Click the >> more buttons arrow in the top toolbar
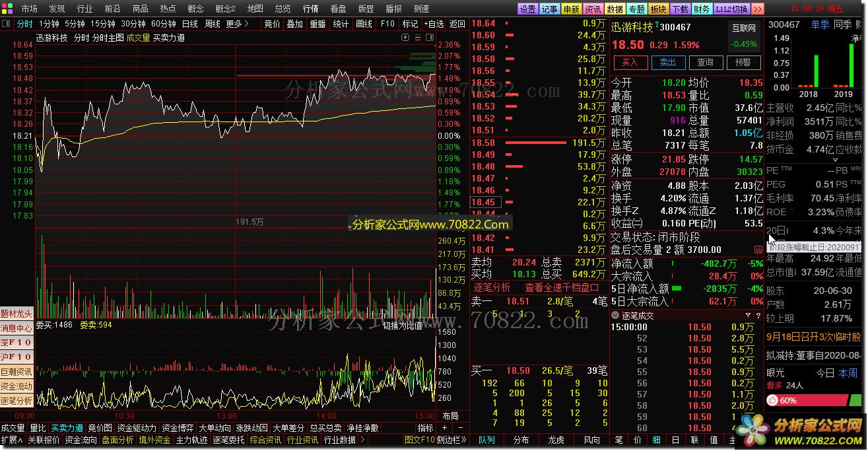868x451 pixels. point(758,9)
